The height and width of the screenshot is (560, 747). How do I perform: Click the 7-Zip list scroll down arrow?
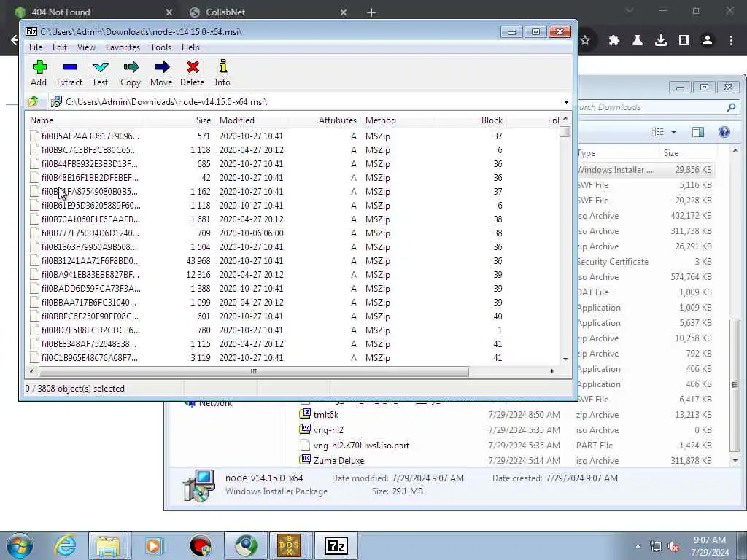click(565, 359)
